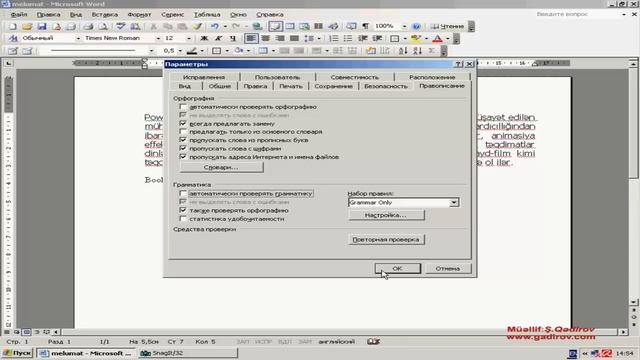Click the AutoSum sigma icon
This screenshot has width=640, height=360.
[x=432, y=51]
